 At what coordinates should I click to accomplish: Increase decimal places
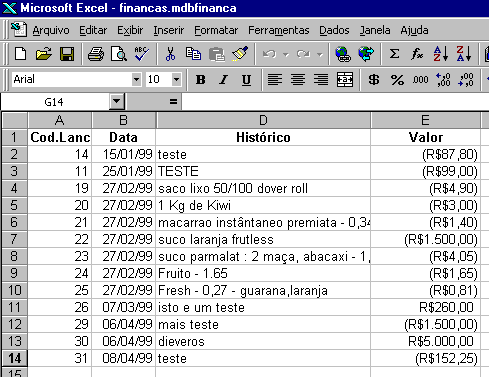(x=443, y=80)
